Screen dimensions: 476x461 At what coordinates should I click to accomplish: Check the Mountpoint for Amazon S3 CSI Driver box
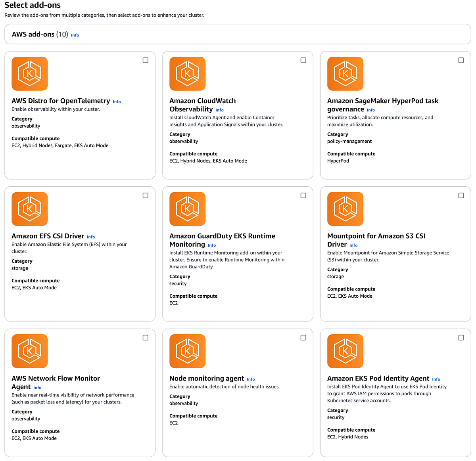[461, 195]
